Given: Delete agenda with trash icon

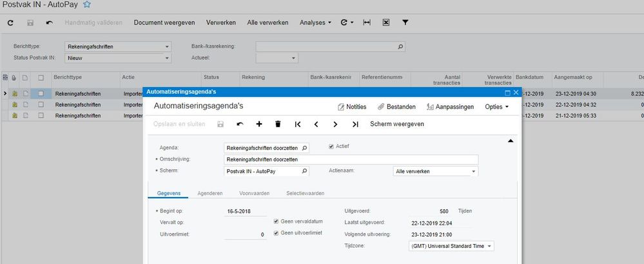Looking at the screenshot, I should 278,124.
